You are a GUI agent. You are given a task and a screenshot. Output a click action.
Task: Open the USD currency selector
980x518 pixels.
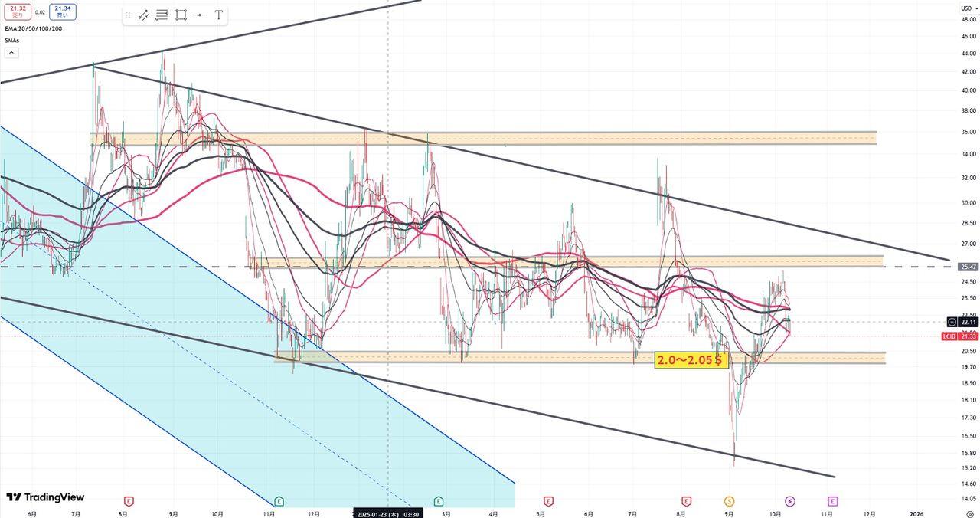[x=966, y=8]
